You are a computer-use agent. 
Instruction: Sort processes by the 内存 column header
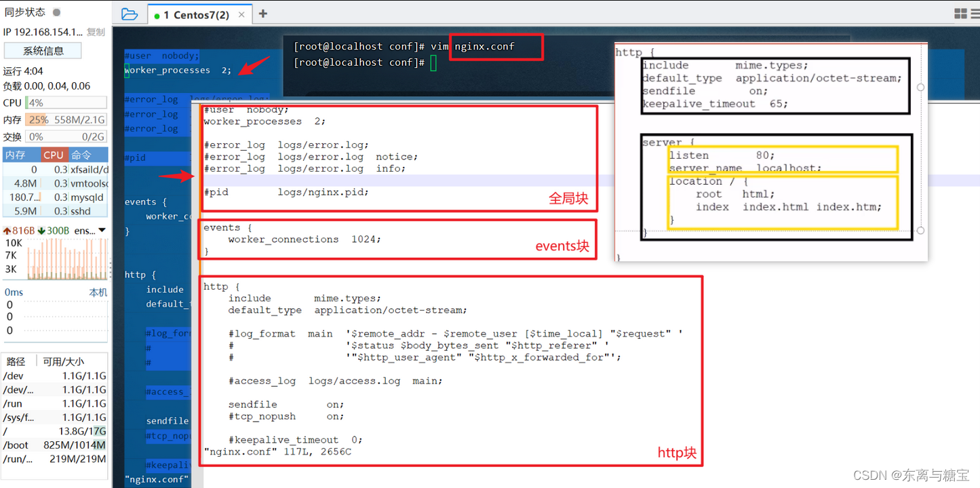[x=16, y=155]
